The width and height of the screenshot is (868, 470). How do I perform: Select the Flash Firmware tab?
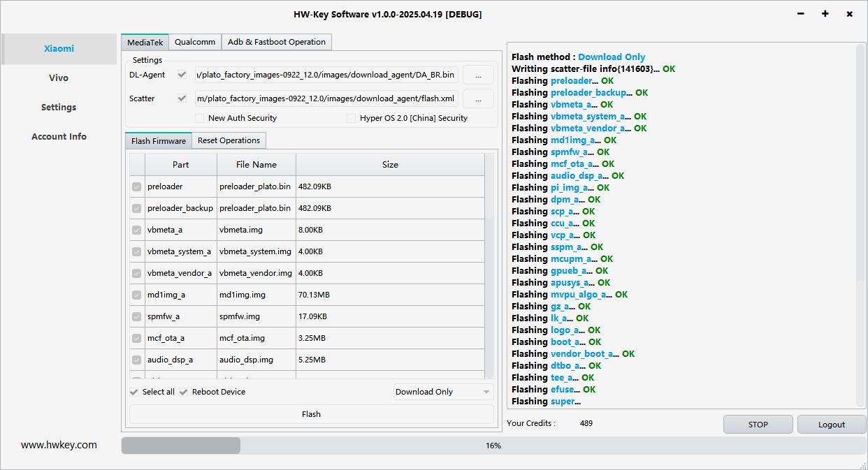point(159,140)
